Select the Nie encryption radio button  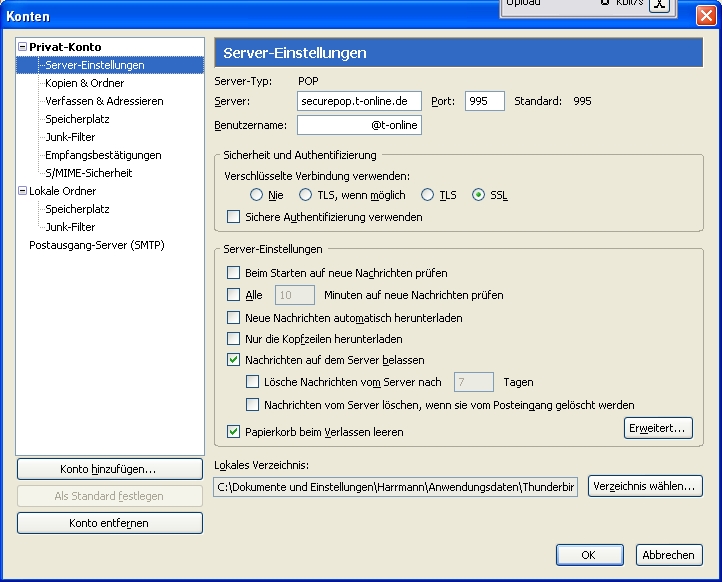tap(257, 195)
